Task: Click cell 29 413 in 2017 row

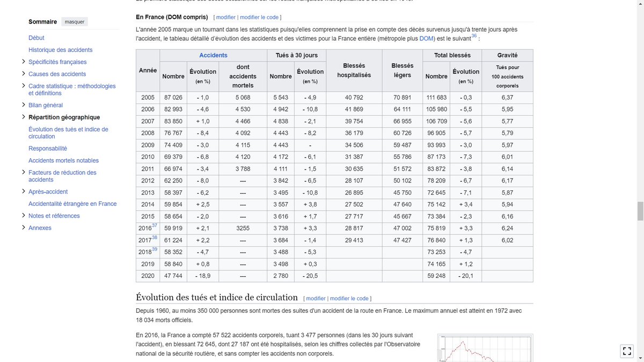Action: tap(354, 240)
